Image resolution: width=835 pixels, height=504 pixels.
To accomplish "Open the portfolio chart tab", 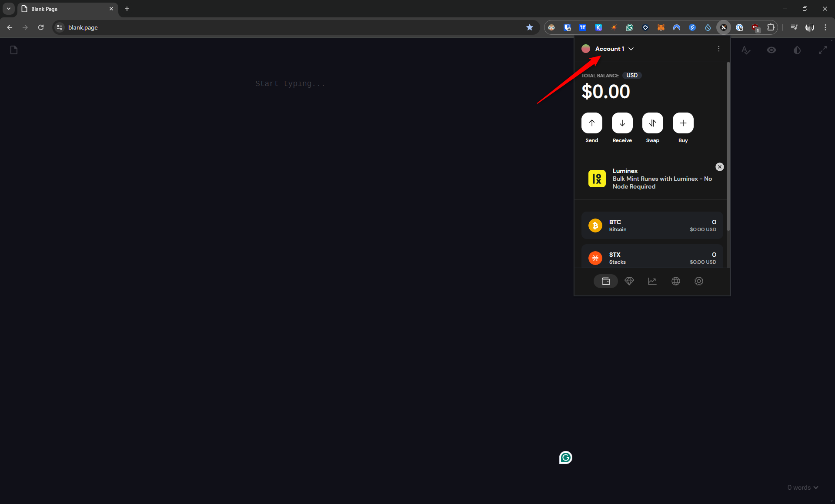I will (x=652, y=281).
